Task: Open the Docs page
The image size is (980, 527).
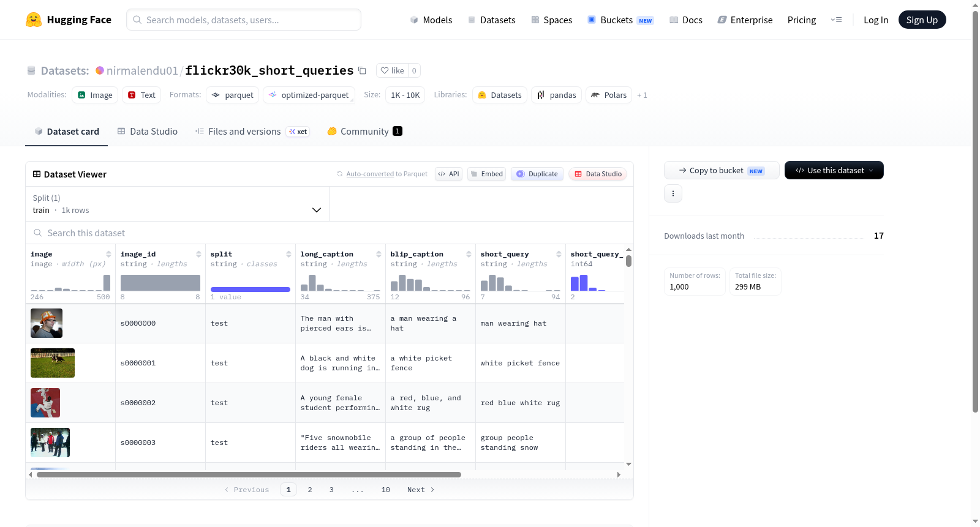Action: coord(686,20)
